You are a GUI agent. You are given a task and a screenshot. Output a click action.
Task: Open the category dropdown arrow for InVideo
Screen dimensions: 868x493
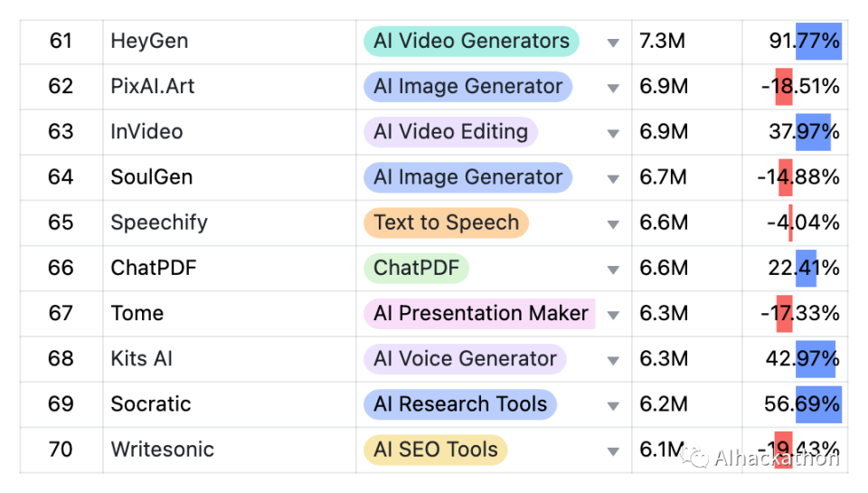(x=613, y=133)
